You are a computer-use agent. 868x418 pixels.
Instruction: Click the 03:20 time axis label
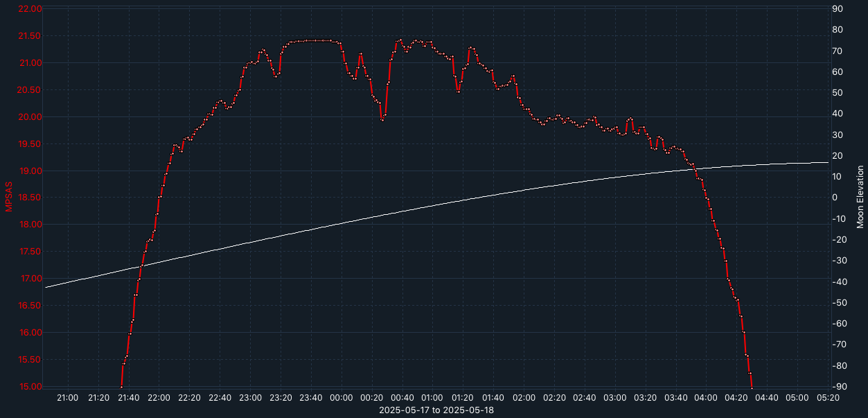(646, 398)
